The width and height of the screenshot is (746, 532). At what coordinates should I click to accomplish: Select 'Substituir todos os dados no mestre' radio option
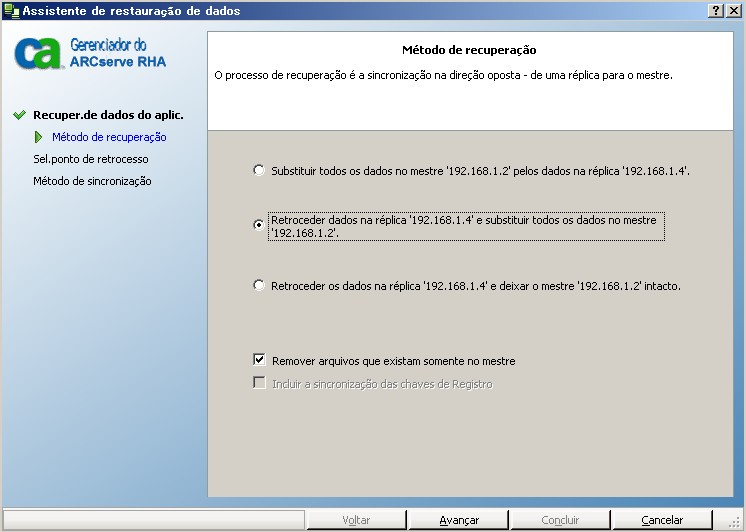[x=259, y=170]
